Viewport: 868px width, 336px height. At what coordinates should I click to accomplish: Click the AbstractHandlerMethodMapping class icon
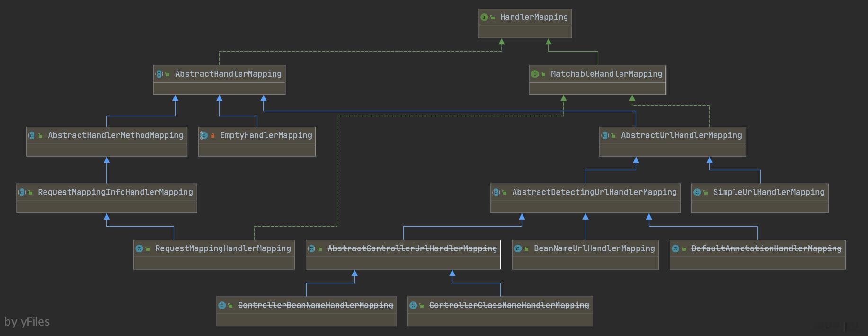(32, 135)
